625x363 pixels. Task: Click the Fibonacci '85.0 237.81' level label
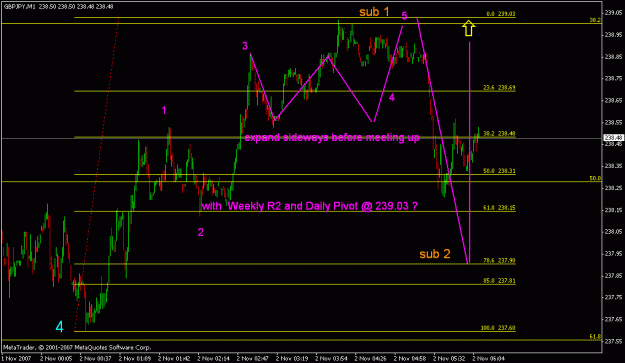(x=499, y=281)
